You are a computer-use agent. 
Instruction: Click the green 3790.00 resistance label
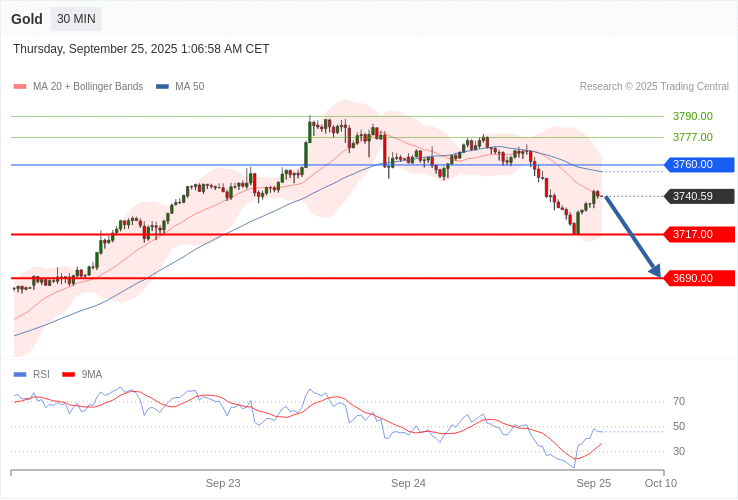692,116
